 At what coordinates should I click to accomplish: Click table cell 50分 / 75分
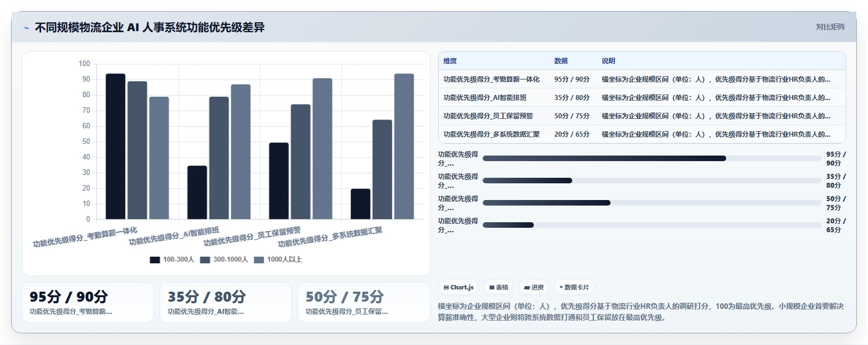tap(572, 116)
